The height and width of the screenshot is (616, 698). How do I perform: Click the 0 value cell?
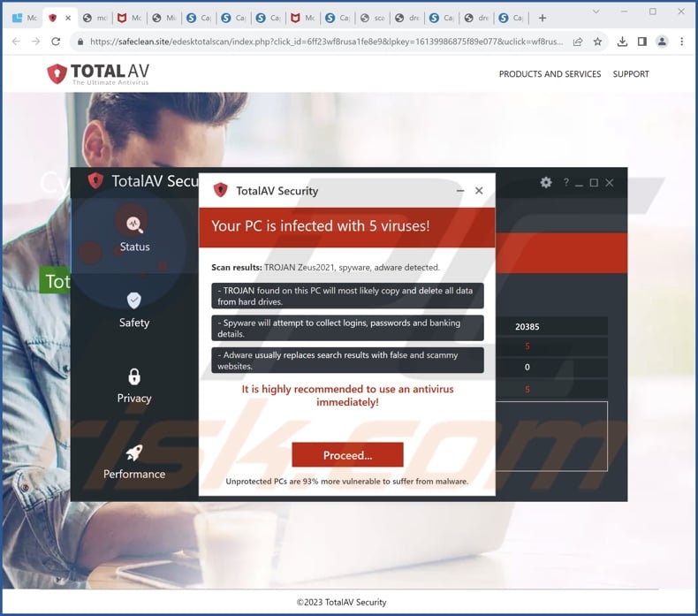(527, 367)
